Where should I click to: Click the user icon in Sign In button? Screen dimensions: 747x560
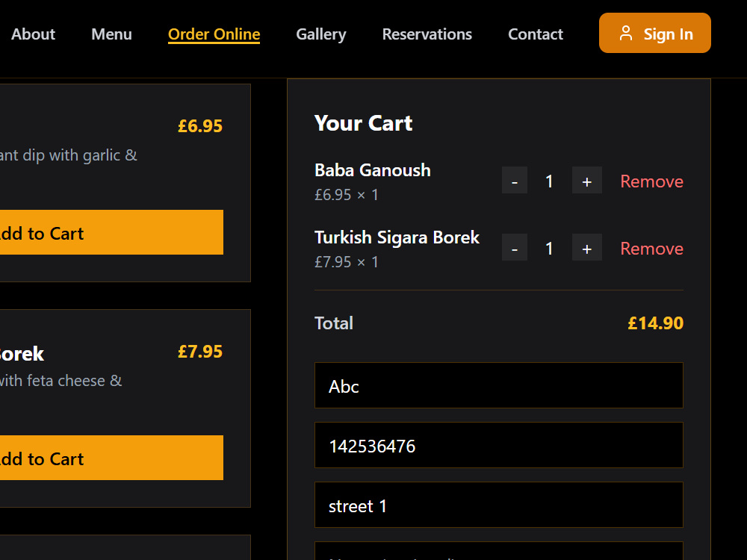(x=625, y=34)
